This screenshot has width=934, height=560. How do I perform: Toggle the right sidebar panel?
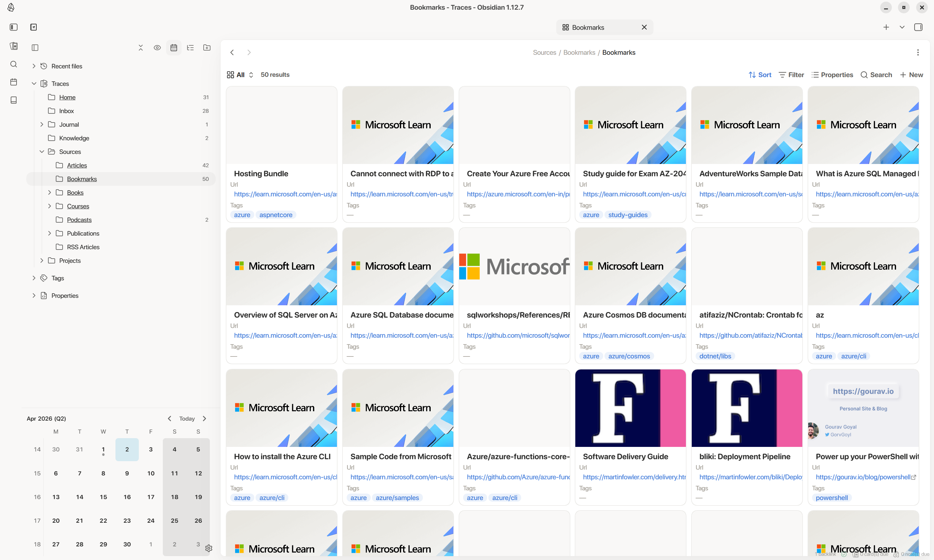click(x=919, y=27)
